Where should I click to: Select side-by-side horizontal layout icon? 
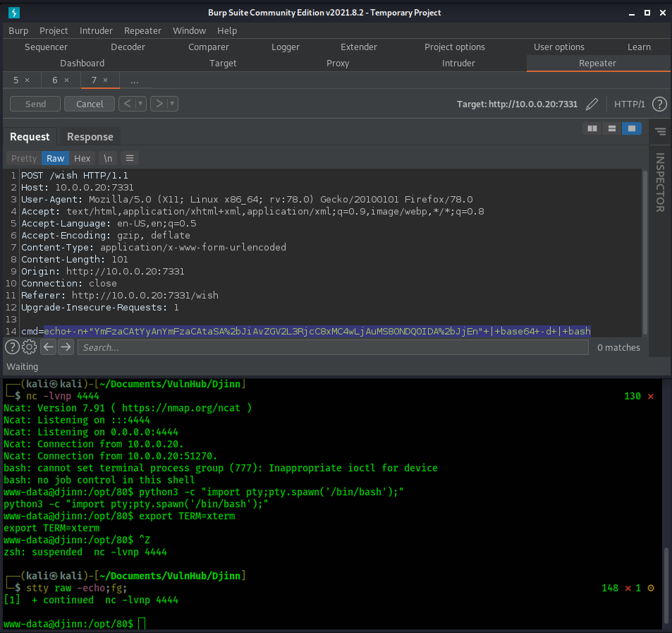[x=592, y=128]
